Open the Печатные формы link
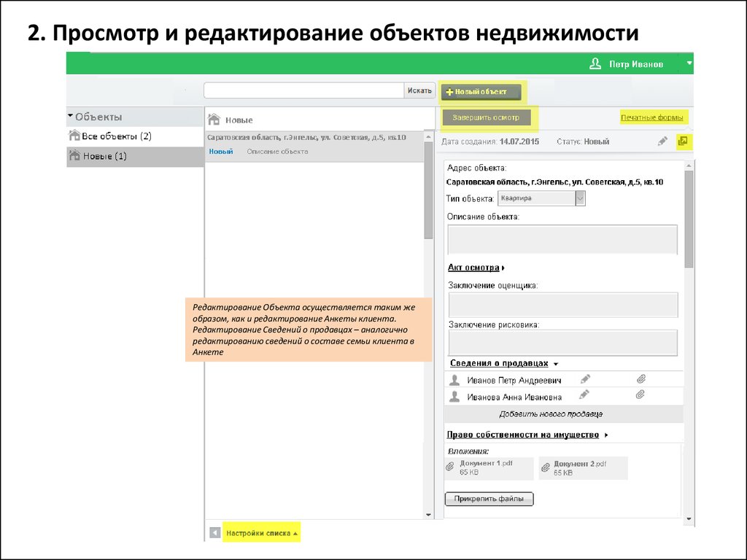Screen dimensions: 747x560 [651, 117]
